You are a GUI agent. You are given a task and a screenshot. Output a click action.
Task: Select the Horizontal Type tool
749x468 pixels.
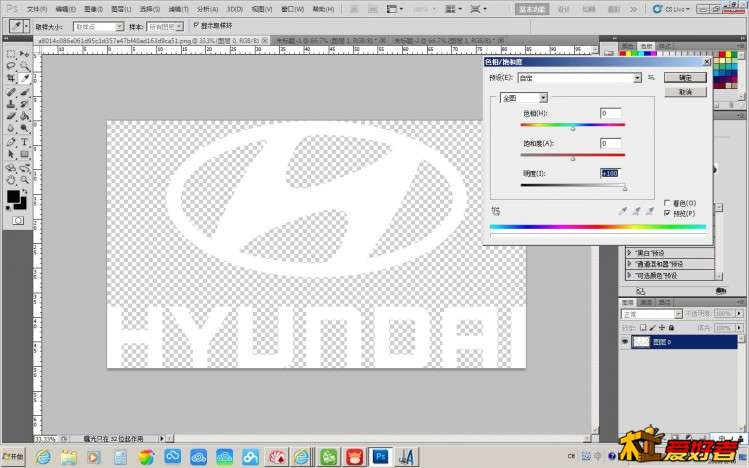(24, 142)
